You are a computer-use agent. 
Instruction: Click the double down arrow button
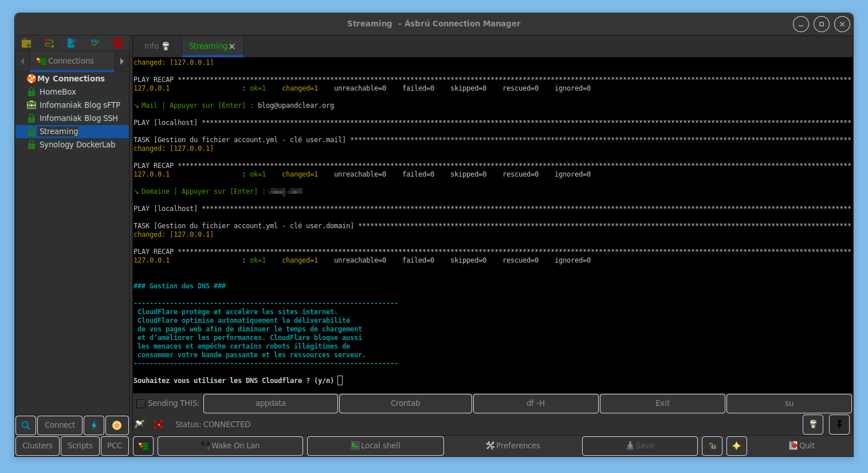pyautogui.click(x=839, y=424)
